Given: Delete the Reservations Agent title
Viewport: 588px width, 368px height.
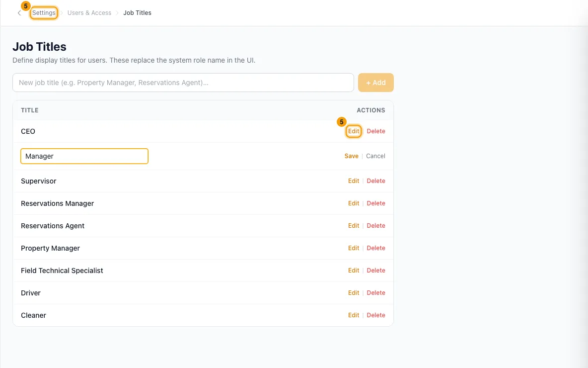Looking at the screenshot, I should tap(376, 226).
